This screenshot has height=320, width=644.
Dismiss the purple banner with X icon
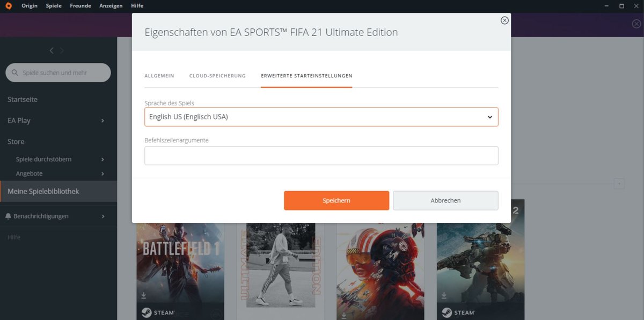(x=636, y=24)
